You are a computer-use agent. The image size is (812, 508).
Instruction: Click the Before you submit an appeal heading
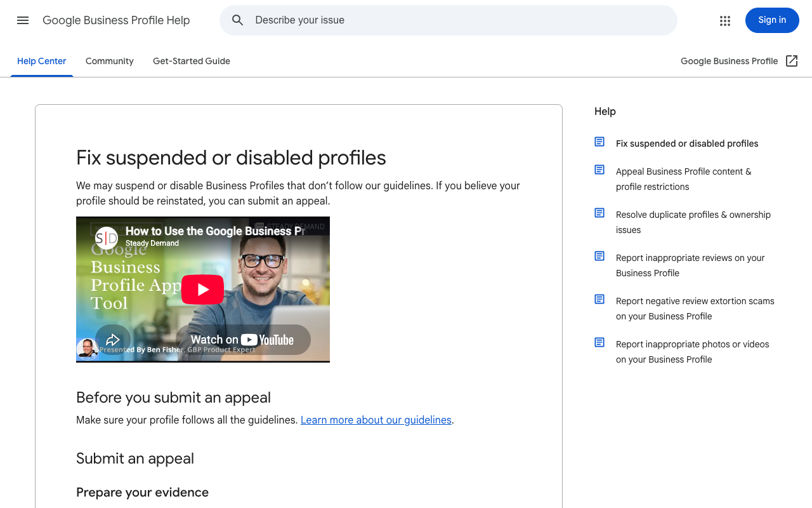pos(173,398)
